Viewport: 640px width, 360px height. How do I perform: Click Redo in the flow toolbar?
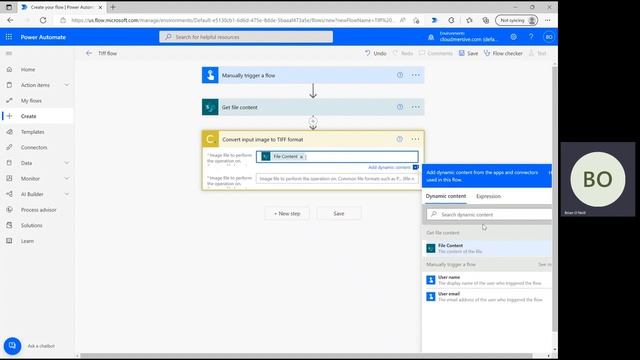pos(403,53)
